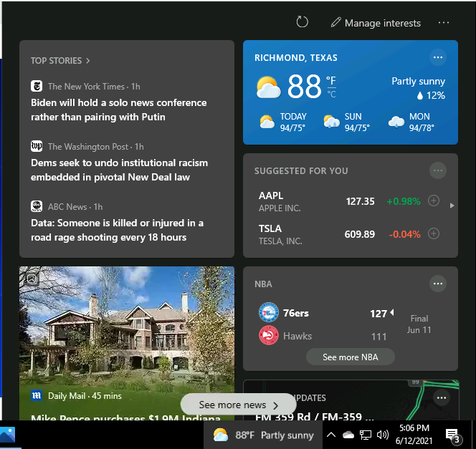This screenshot has width=476, height=449.
Task: Refresh the news feed
Action: click(x=302, y=22)
